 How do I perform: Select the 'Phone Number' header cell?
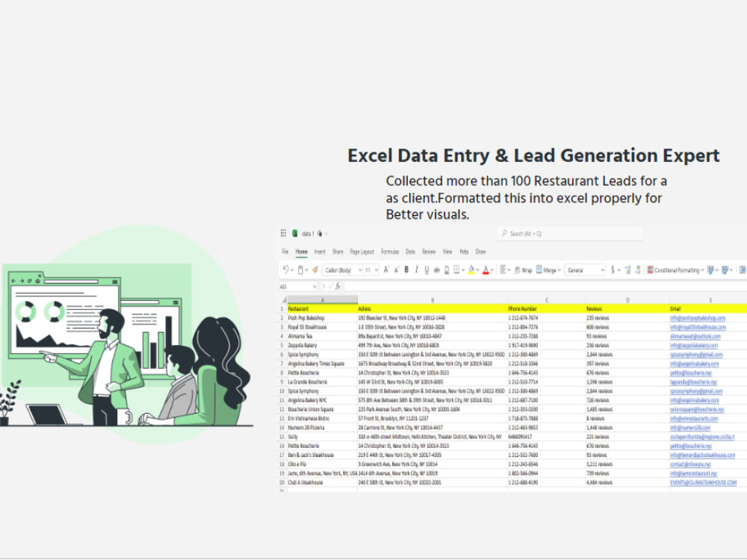coord(547,308)
